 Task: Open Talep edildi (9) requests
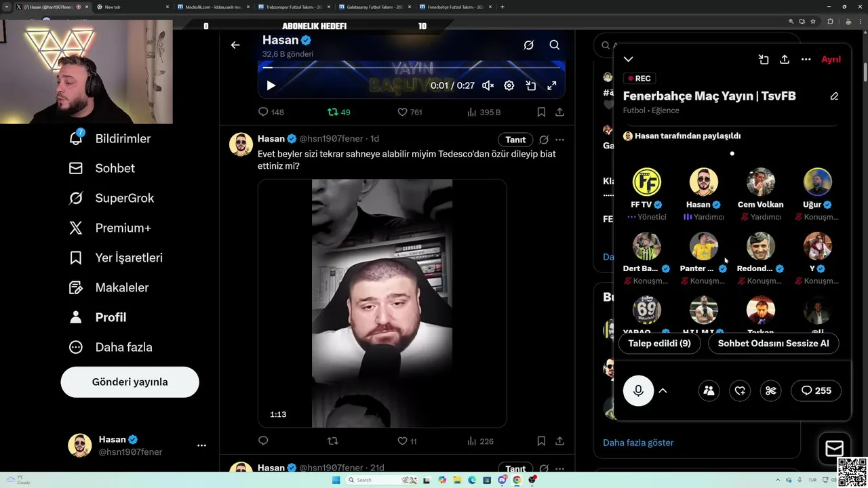(x=659, y=344)
